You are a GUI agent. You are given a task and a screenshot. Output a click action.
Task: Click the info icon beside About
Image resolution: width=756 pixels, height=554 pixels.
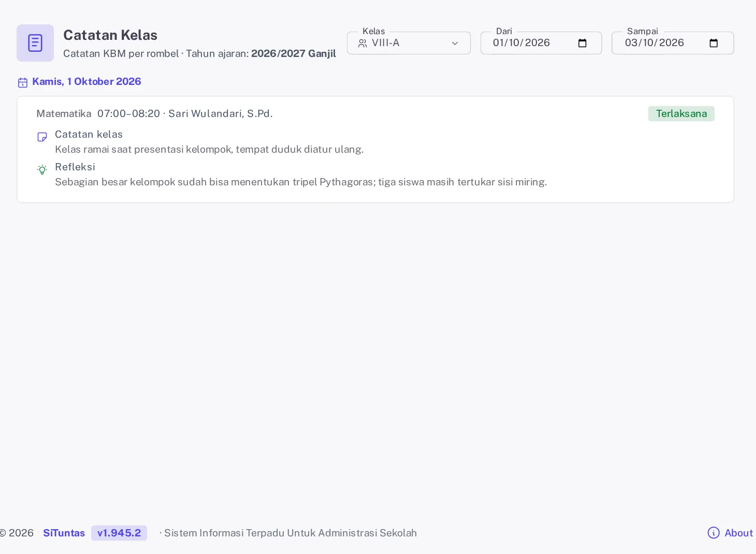pyautogui.click(x=714, y=533)
